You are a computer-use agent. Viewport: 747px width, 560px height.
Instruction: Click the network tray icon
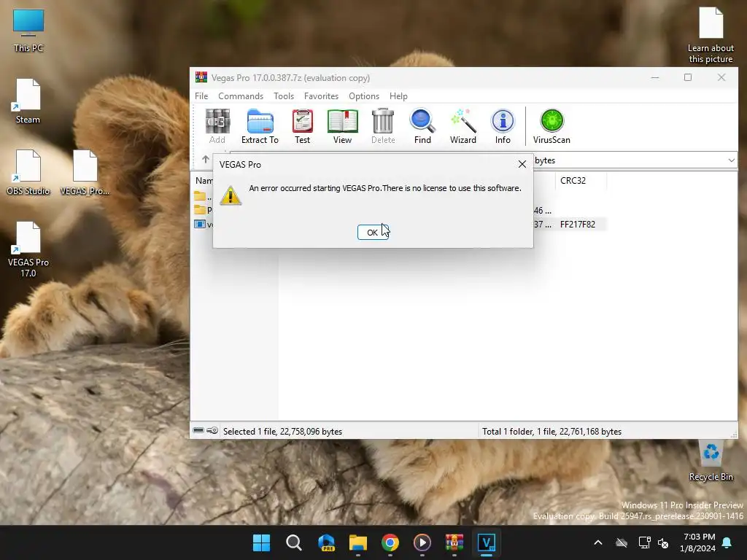pos(644,542)
